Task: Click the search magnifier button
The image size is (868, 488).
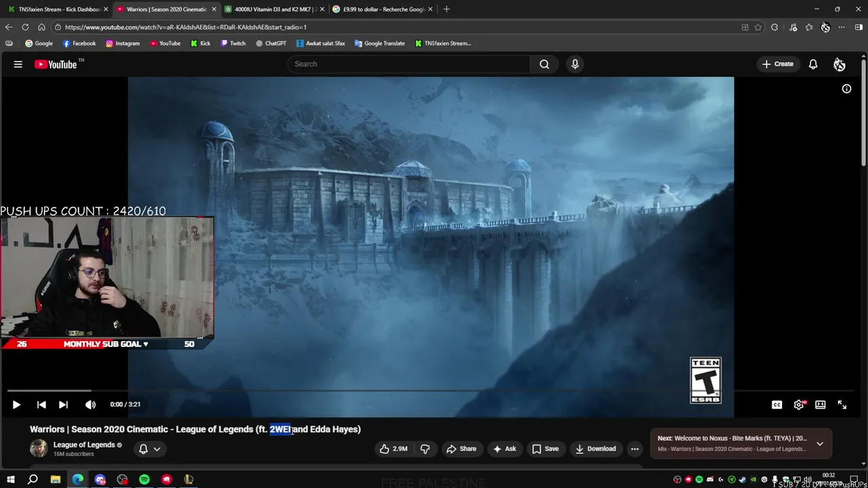Action: 544,64
